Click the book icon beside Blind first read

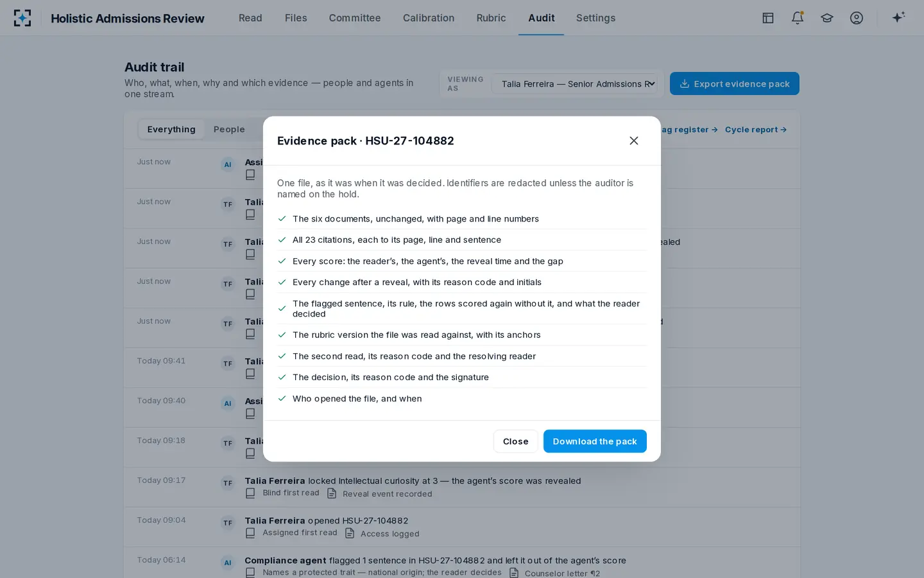pos(250,493)
